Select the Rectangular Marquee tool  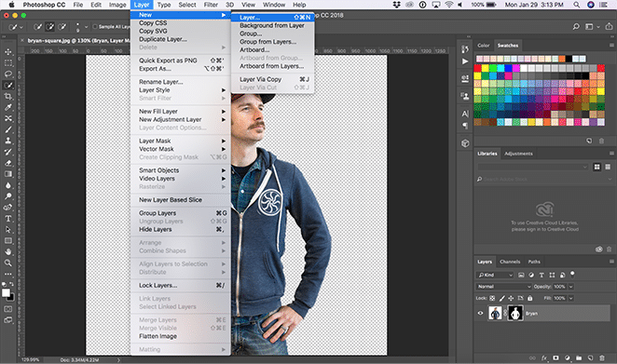pyautogui.click(x=7, y=63)
